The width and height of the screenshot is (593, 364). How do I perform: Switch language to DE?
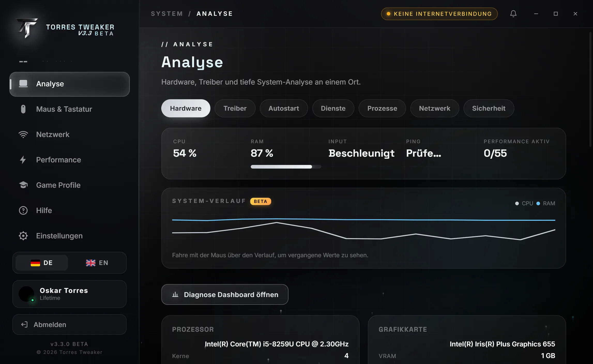pos(42,263)
